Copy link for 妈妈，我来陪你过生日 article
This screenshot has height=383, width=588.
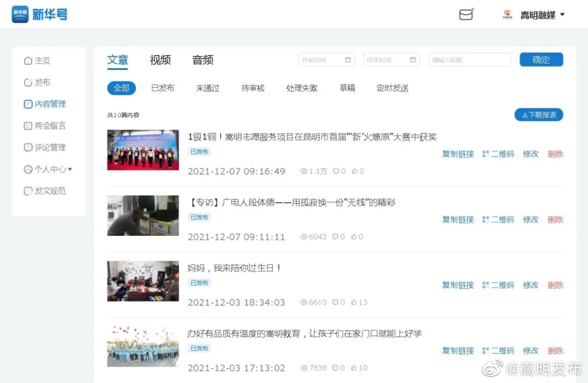pyautogui.click(x=458, y=285)
